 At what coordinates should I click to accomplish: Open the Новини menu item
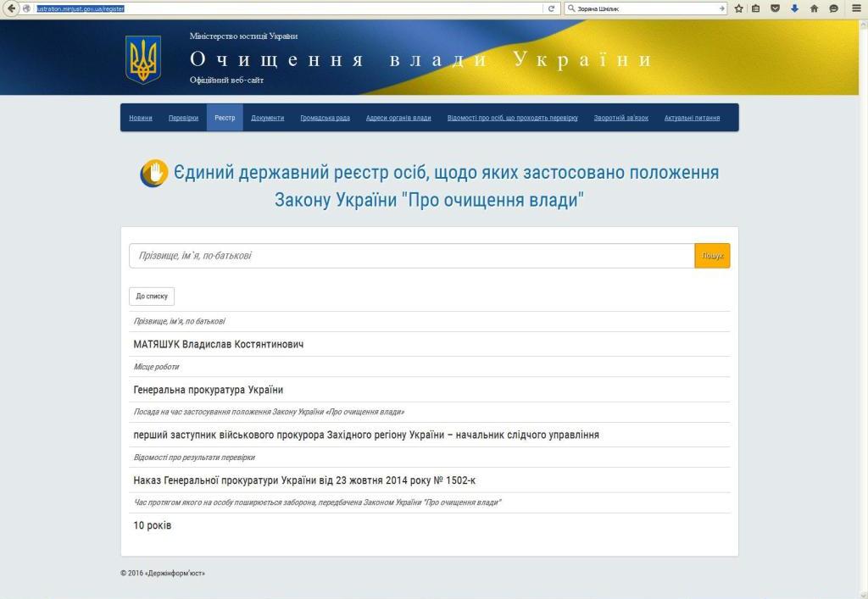[x=141, y=118]
